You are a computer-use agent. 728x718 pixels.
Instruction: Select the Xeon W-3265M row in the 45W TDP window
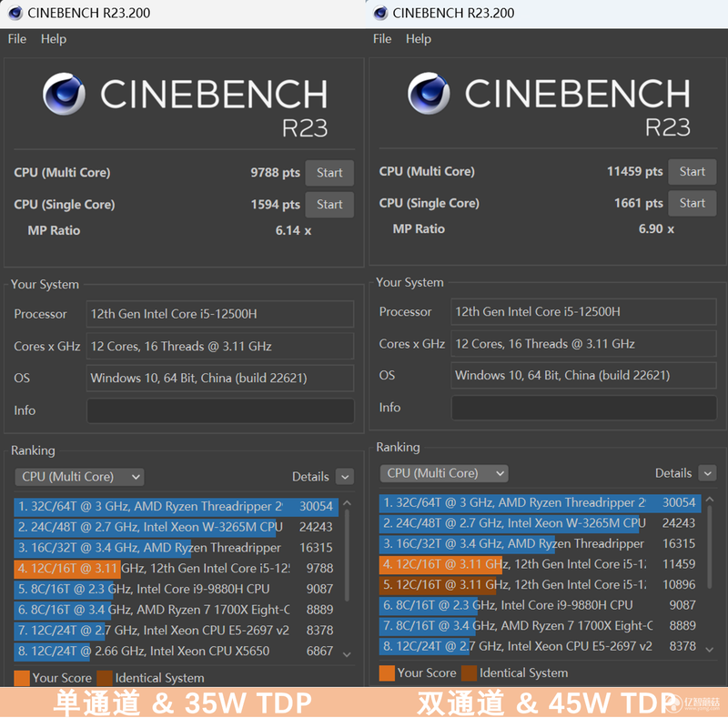540,523
